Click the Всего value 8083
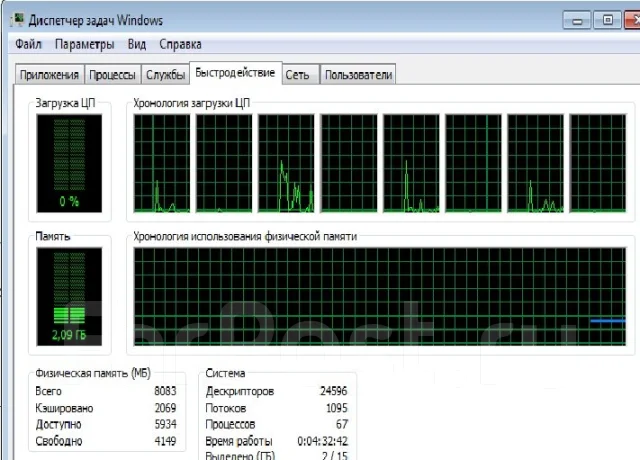This screenshot has height=460, width=640. coord(165,391)
